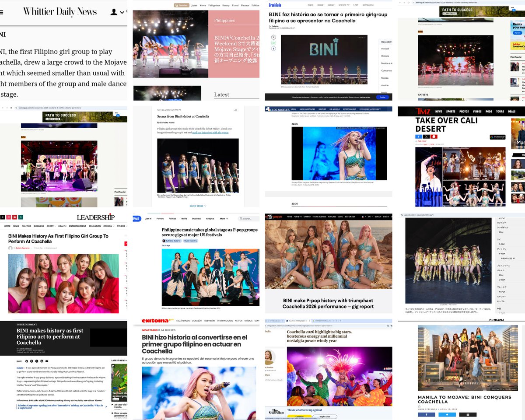This screenshot has height=420, width=525.
Task: Expand the MÚSICA dropdown on BreakTudo
Action: pos(331,5)
